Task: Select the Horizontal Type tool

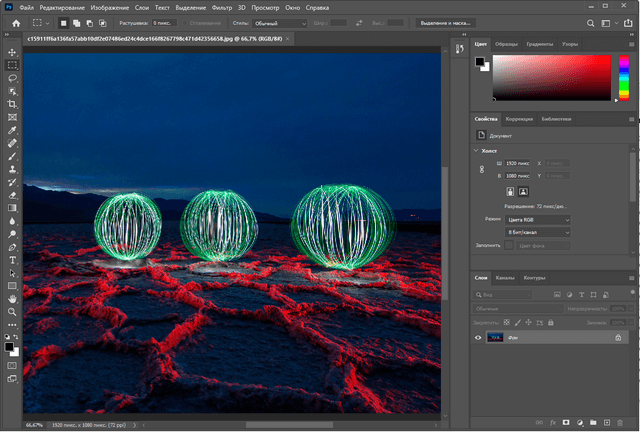Action: (12, 259)
